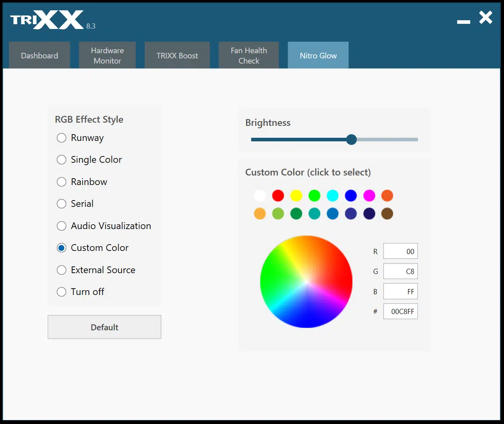Click inside the circular color wheel

click(306, 281)
